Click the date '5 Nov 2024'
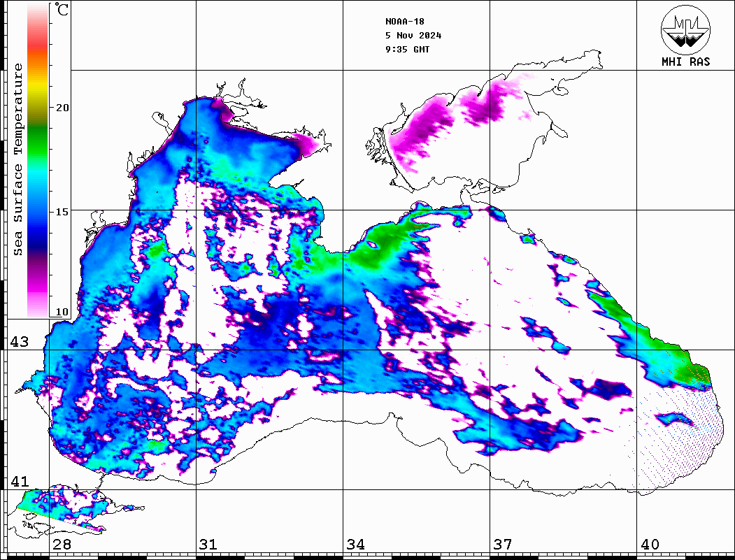This screenshot has width=735, height=560. pos(413,36)
